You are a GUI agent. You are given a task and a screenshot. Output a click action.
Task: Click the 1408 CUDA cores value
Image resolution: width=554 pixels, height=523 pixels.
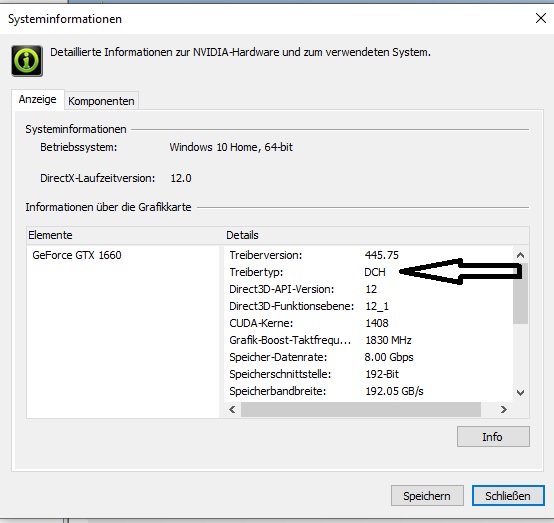[377, 323]
